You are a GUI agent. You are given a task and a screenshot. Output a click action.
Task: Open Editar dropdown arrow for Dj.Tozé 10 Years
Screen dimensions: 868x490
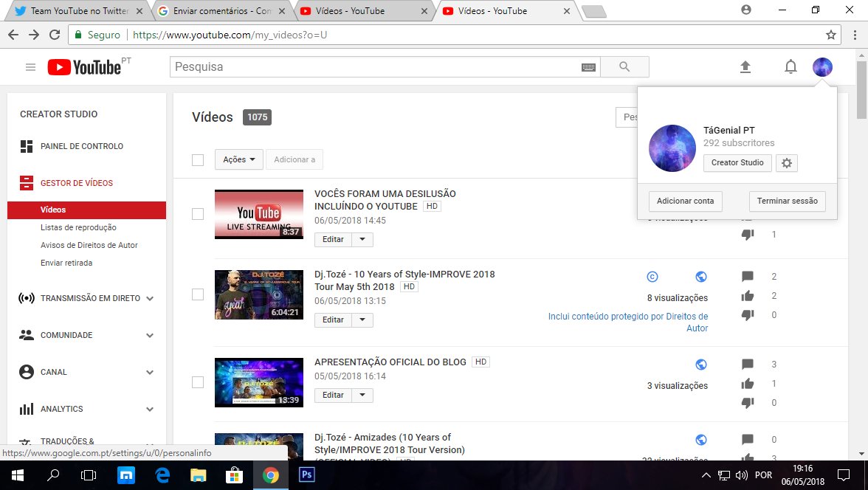click(x=362, y=320)
